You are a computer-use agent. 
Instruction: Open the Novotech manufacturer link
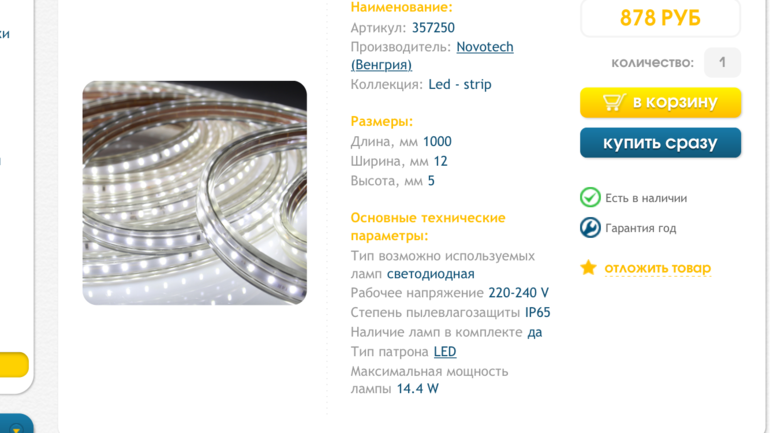pos(485,47)
